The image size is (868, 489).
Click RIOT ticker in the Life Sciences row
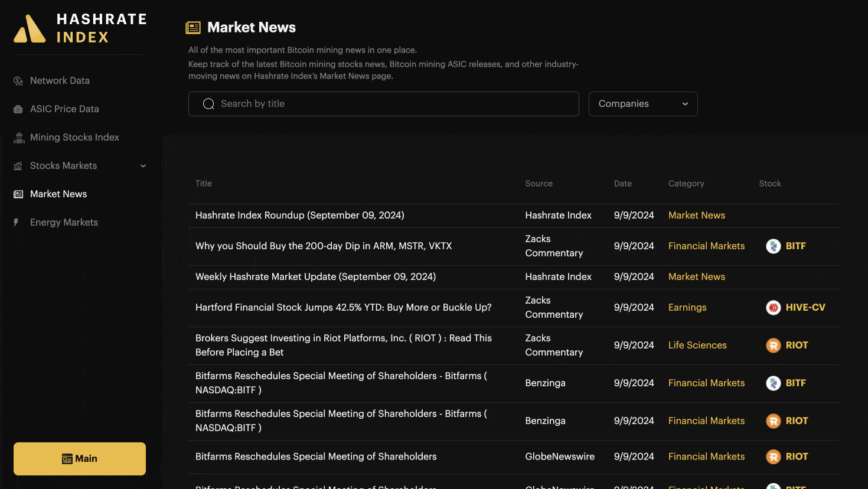point(797,345)
